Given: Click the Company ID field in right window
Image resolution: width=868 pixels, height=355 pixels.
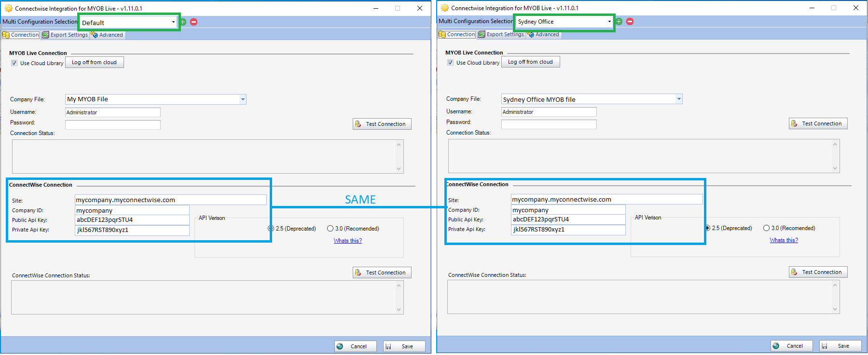Looking at the screenshot, I should point(568,210).
